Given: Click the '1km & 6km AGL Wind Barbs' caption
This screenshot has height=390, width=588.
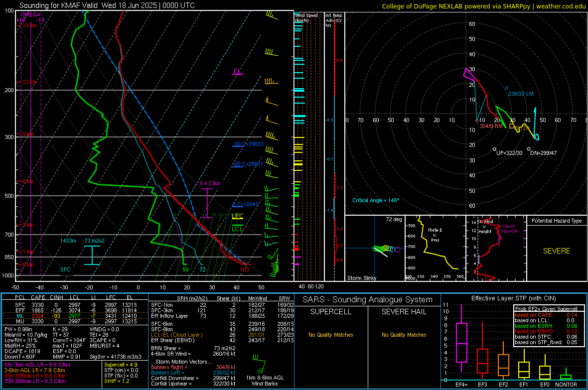Looking at the screenshot, I should pyautogui.click(x=265, y=381).
